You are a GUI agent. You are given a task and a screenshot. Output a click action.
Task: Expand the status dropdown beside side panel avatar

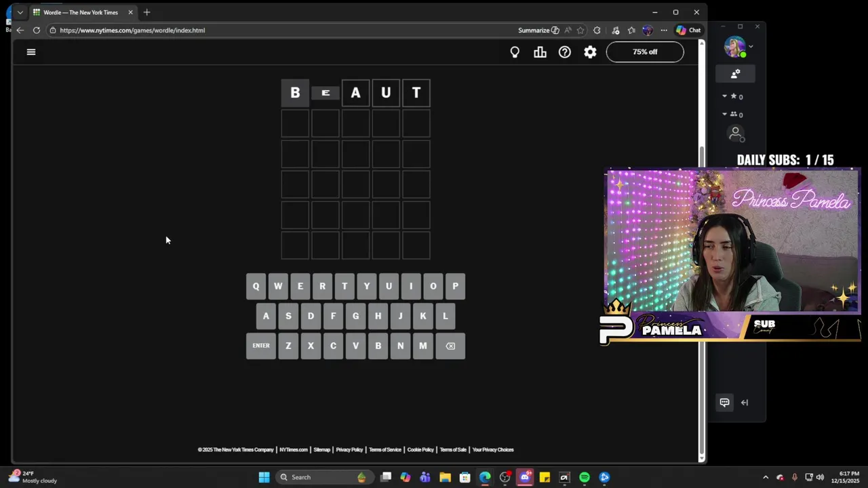pos(751,47)
